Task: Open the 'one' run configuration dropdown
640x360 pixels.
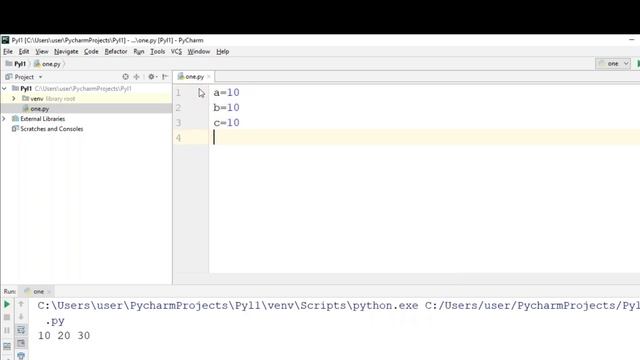Action: (613, 64)
